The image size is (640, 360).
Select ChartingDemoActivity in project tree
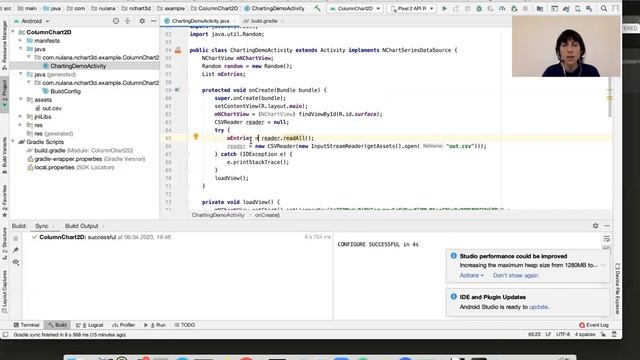(78, 66)
